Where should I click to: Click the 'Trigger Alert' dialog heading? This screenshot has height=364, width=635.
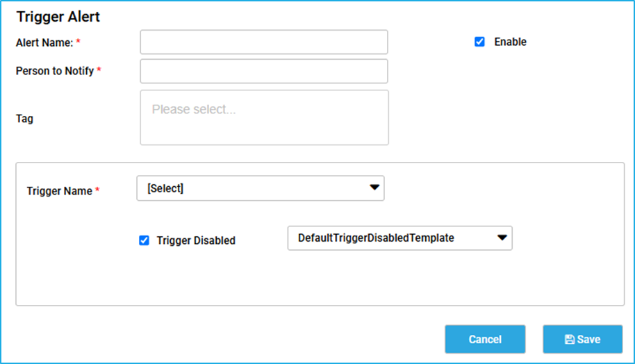tap(58, 17)
